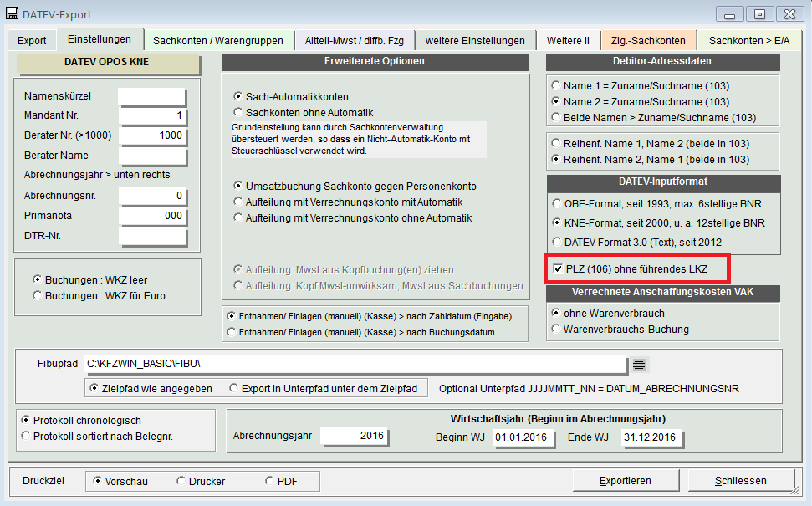Maximize the DATEV-Export window
Screen dimensions: 812x506
click(x=759, y=14)
